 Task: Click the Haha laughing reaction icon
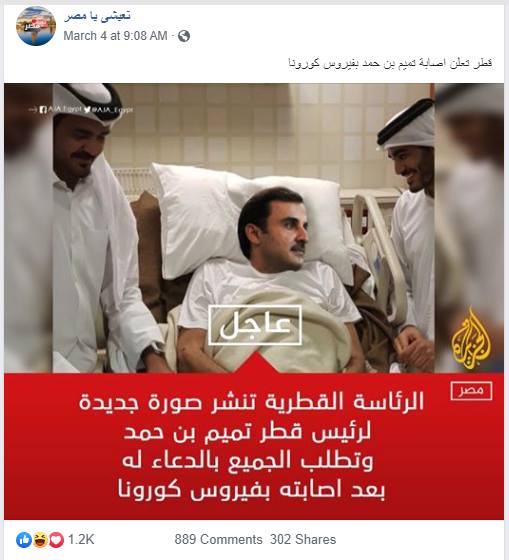(40, 540)
